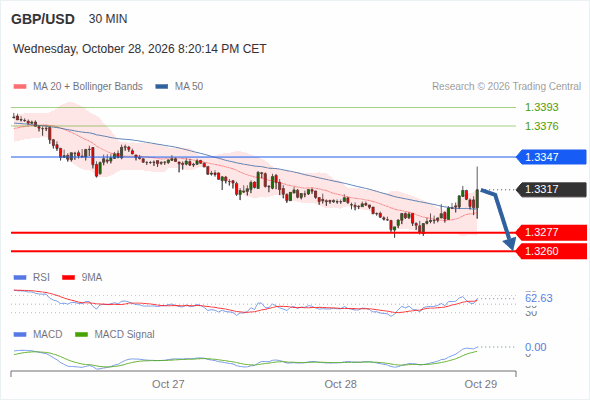Click the blue 1.3347 pivot price tag
This screenshot has height=400, width=590.
pos(551,157)
